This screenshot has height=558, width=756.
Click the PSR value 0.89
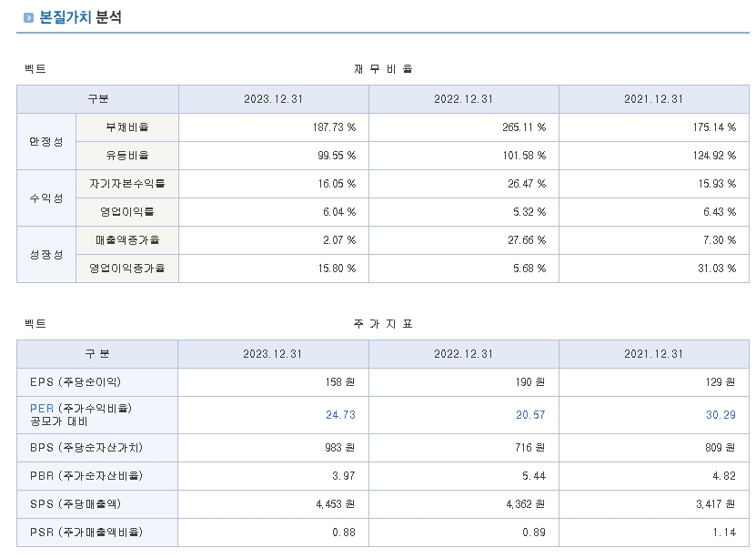[x=534, y=533]
